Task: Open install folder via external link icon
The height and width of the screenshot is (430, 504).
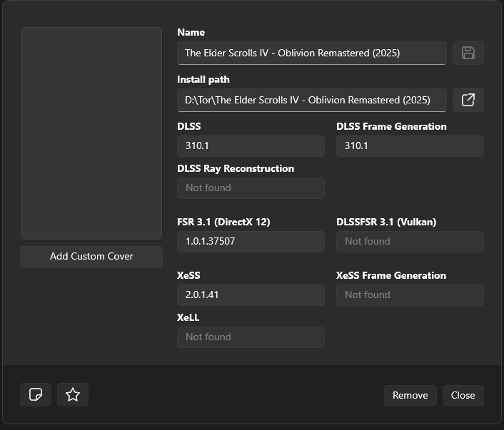Action: (x=468, y=100)
